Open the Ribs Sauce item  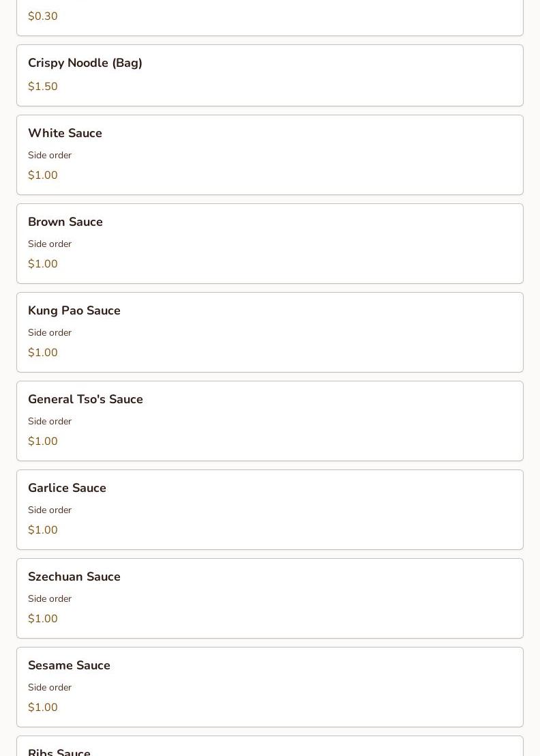[59, 751]
